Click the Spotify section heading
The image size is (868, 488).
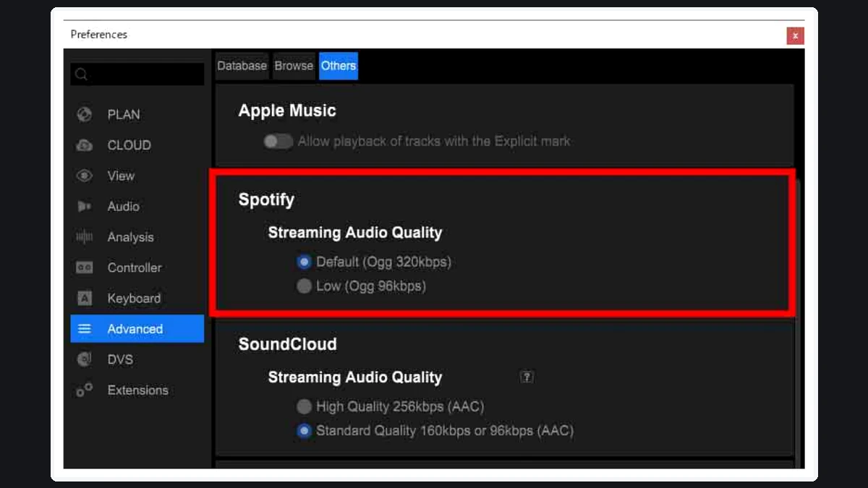(x=266, y=200)
